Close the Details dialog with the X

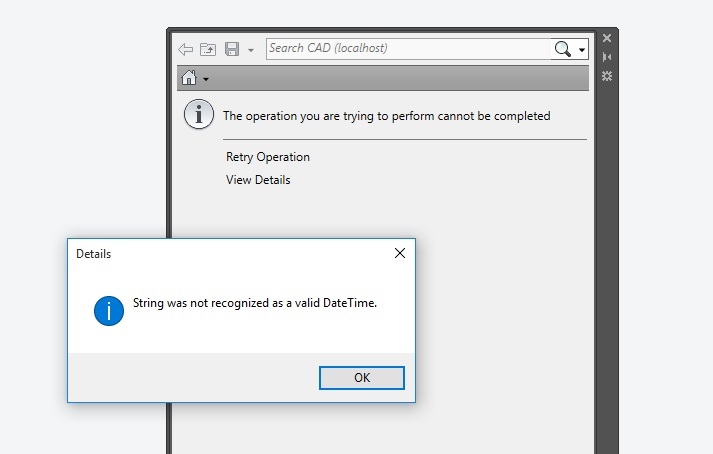pos(400,253)
